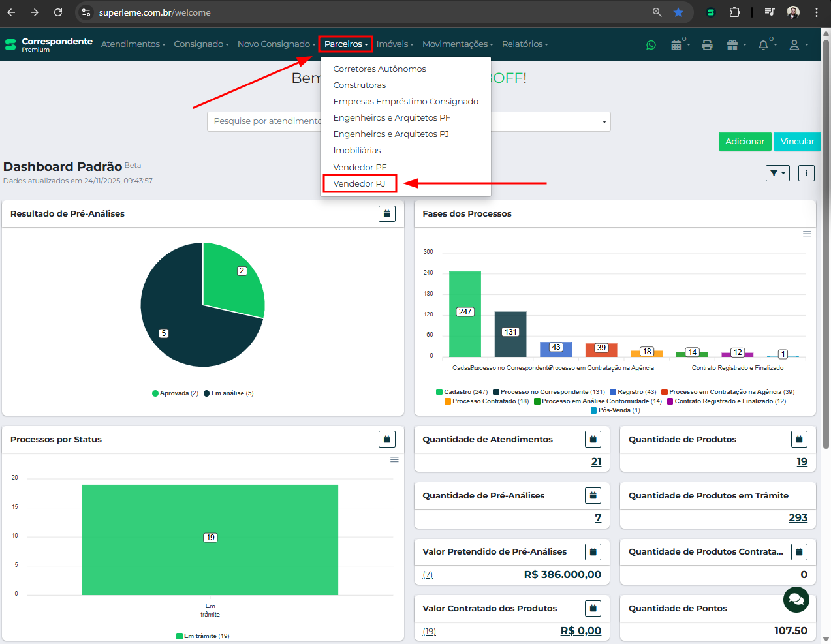
Task: Expand the Relatórios dropdown menu
Action: pyautogui.click(x=525, y=44)
